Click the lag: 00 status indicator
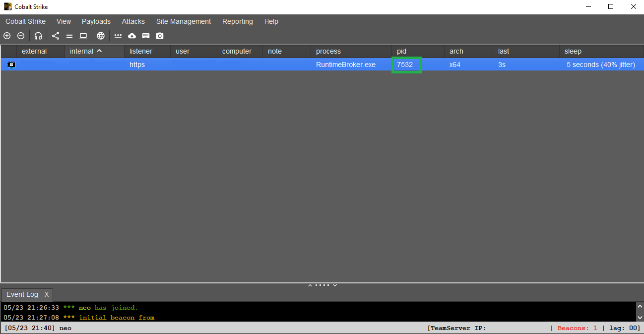 point(624,328)
